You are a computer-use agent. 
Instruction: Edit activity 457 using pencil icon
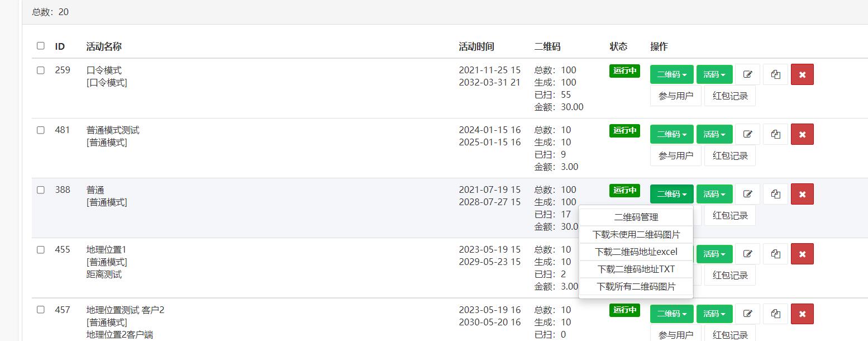pos(747,314)
